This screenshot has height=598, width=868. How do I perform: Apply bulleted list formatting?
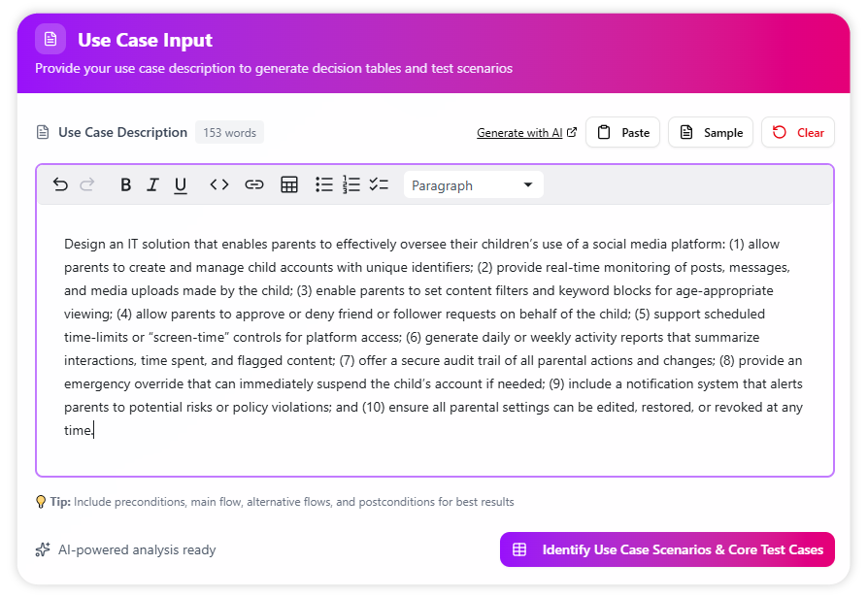click(x=324, y=185)
